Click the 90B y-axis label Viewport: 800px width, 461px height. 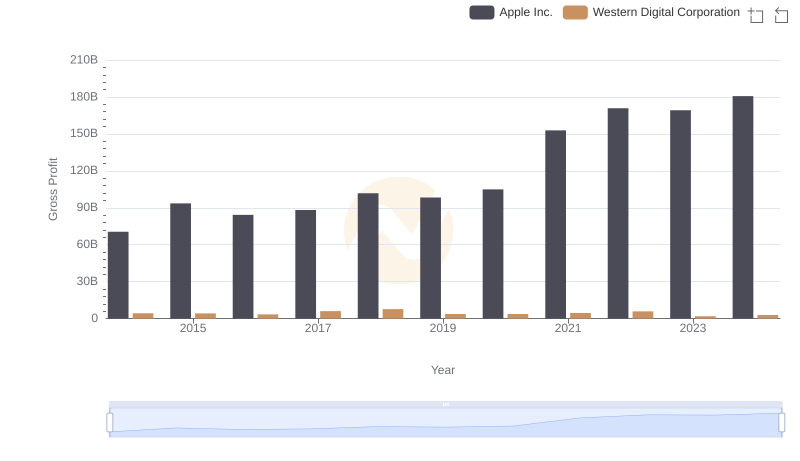pos(87,208)
